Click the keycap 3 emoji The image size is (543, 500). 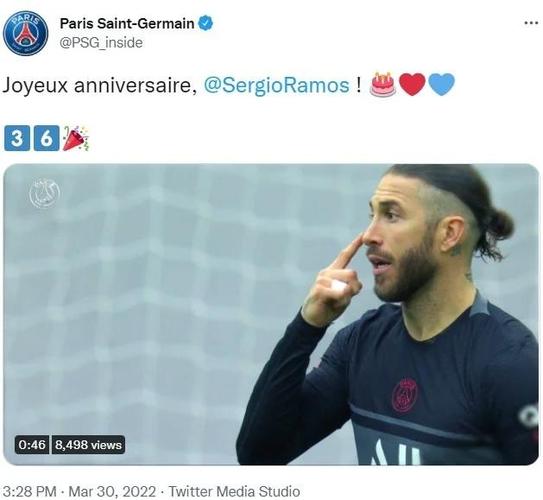tap(17, 138)
